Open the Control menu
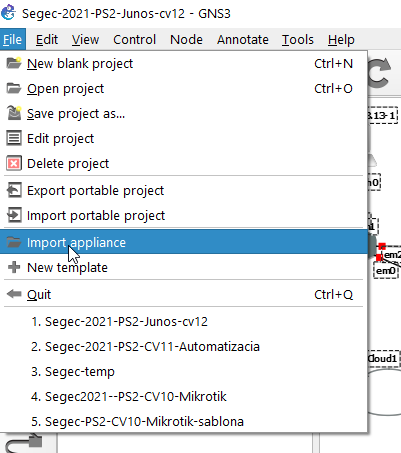 click(x=134, y=40)
